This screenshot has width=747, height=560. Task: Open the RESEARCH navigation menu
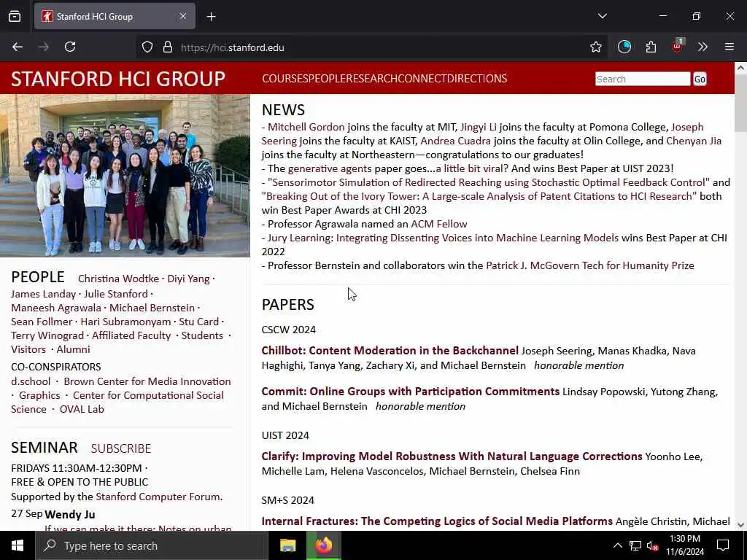pos(372,79)
